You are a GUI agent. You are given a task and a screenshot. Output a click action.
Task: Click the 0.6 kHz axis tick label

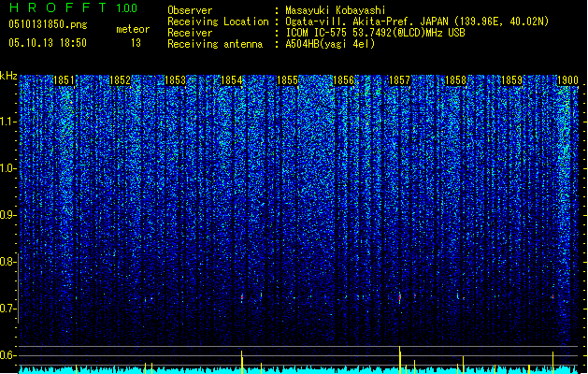point(7,355)
